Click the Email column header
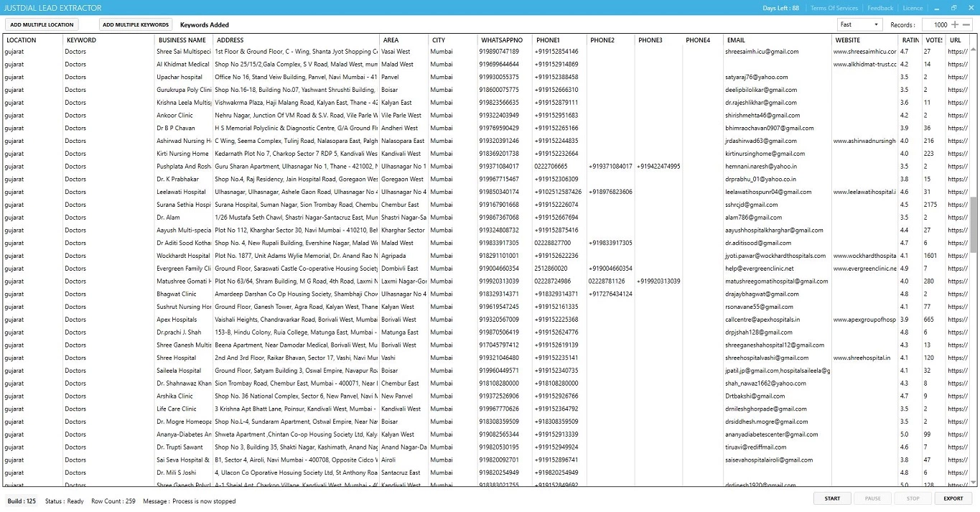The image size is (980, 512). 736,40
